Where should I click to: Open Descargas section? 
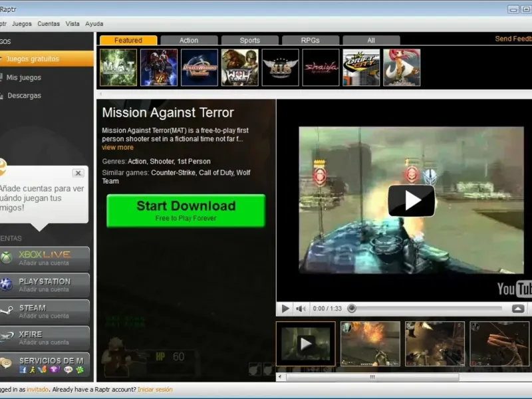24,96
